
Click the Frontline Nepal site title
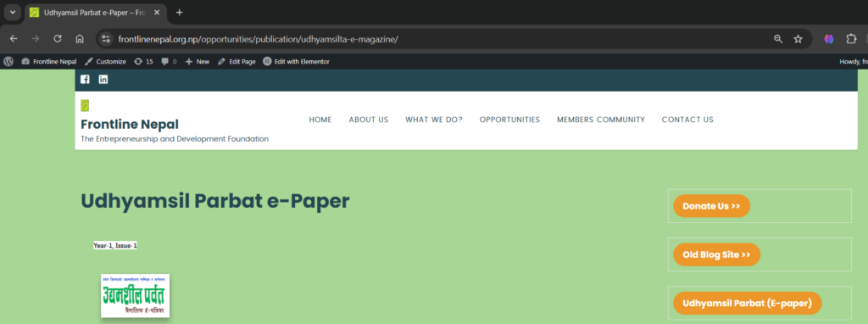point(130,125)
